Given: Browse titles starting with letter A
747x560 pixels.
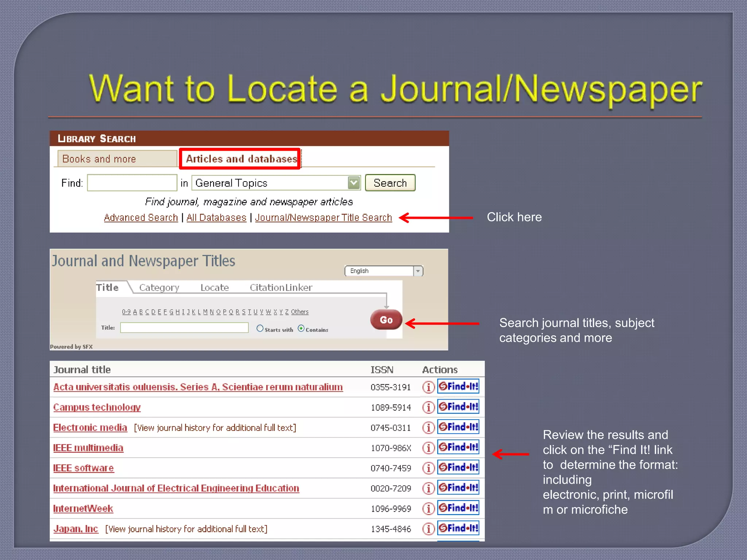Looking at the screenshot, I should 135,312.
